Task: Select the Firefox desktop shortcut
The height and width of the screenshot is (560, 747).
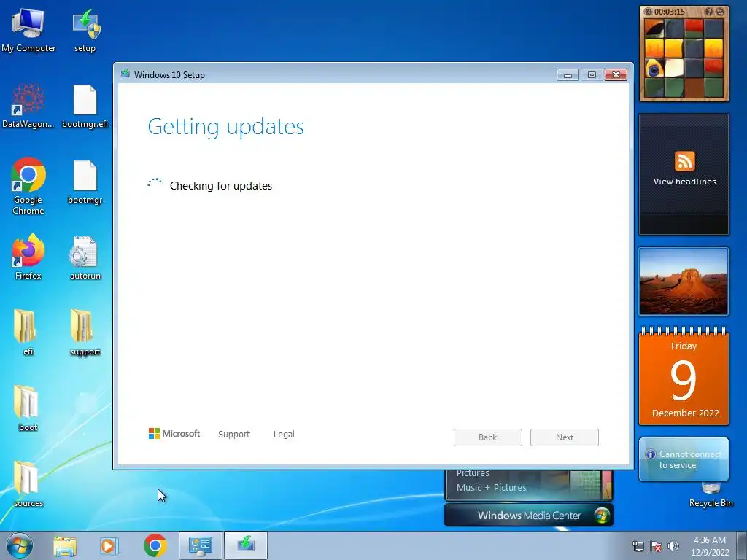Action: (x=28, y=256)
